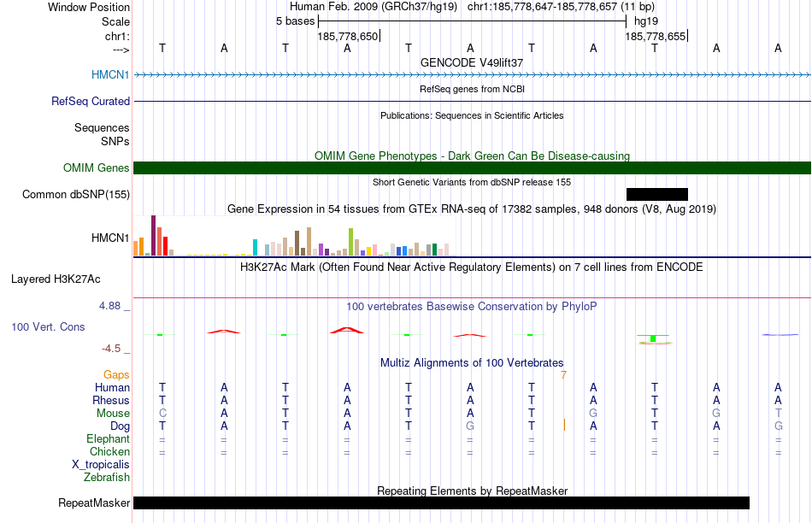Click the Sequences track label
The width and height of the screenshot is (812, 523).
pos(102,127)
